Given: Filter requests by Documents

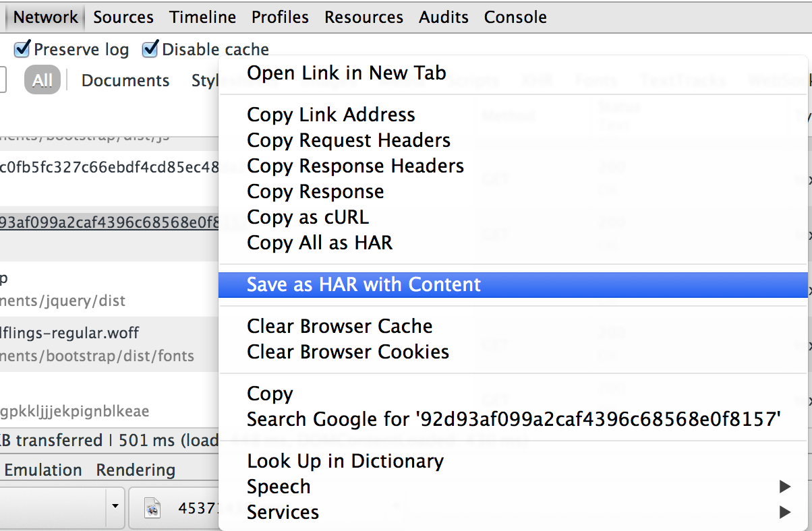Looking at the screenshot, I should 125,80.
